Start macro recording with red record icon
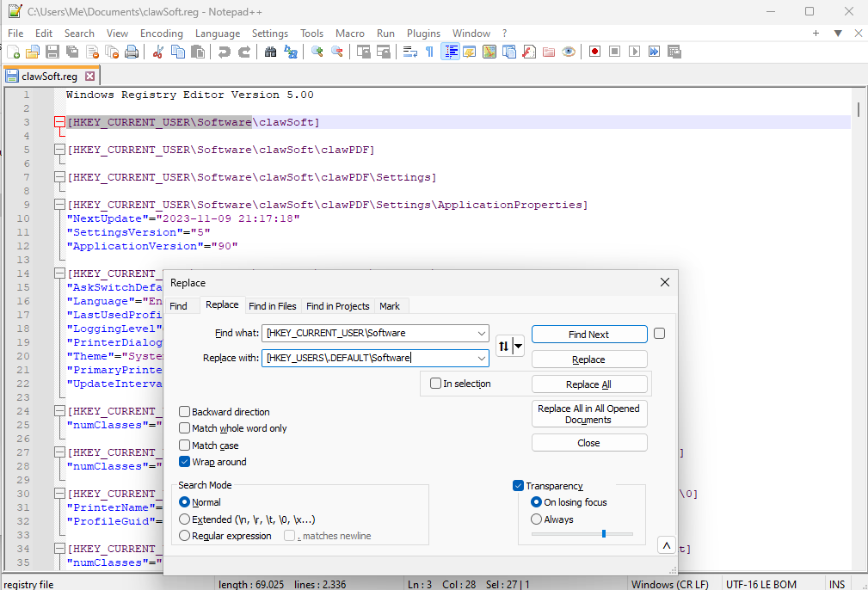Screen dimensions: 868x590 (594, 52)
